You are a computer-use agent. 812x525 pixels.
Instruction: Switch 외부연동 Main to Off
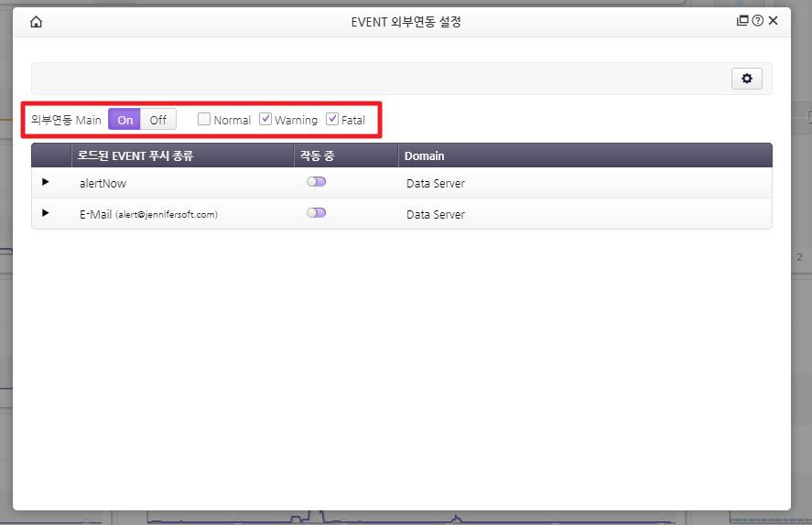158,120
